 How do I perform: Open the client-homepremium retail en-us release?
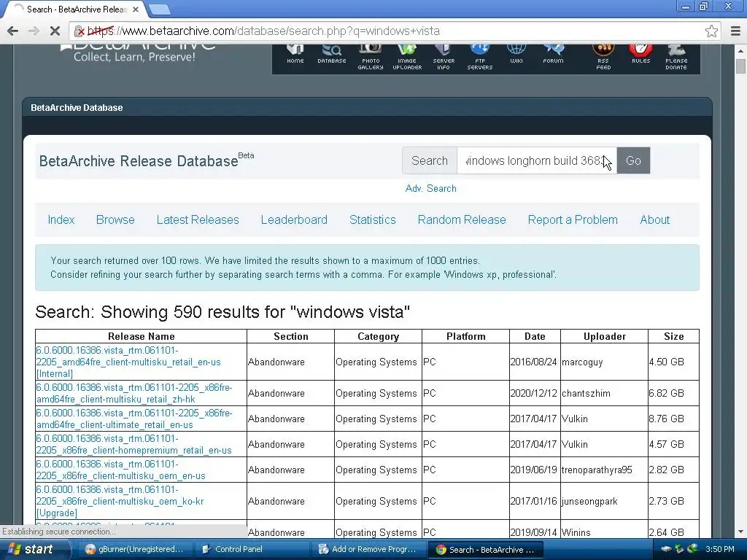[133, 444]
